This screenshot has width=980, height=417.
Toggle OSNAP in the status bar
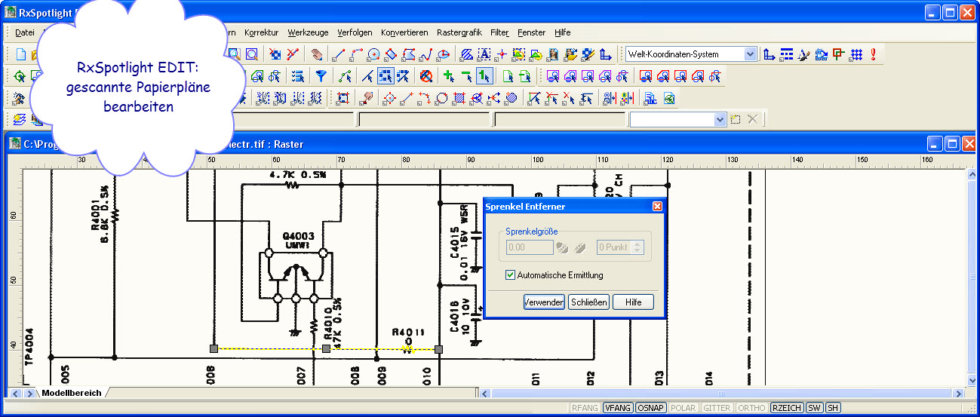click(x=650, y=408)
